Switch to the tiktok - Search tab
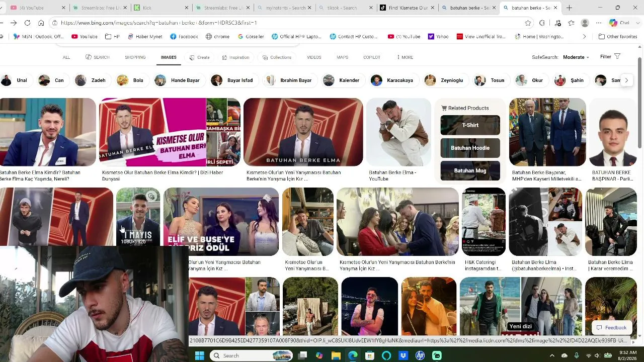Image resolution: width=644 pixels, height=362 pixels. [x=345, y=8]
